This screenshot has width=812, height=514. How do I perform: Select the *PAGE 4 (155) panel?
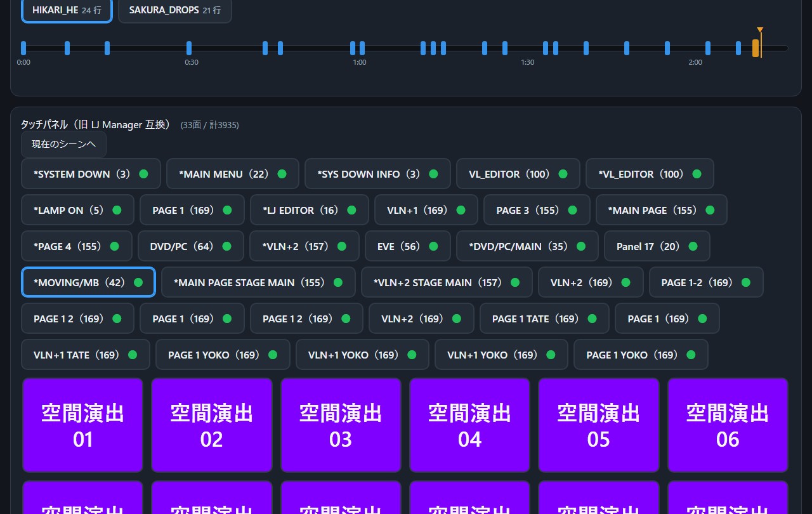pos(77,246)
